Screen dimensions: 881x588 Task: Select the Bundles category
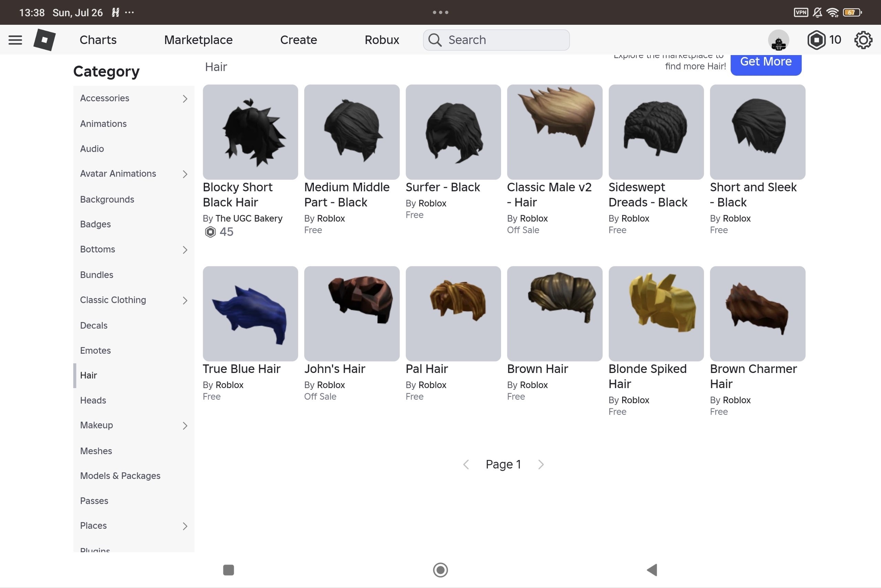[134, 275]
